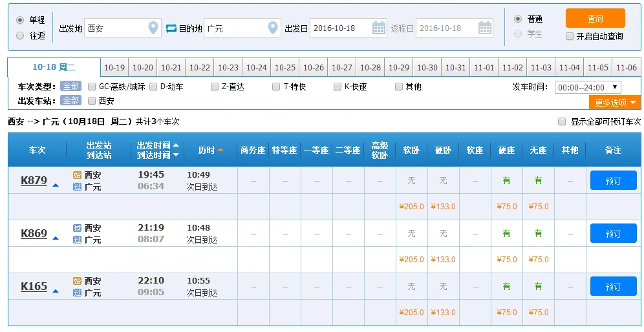The height and width of the screenshot is (332, 644).
Task: Click the K869 硬卧 price ¥133.0
Action: point(443,260)
